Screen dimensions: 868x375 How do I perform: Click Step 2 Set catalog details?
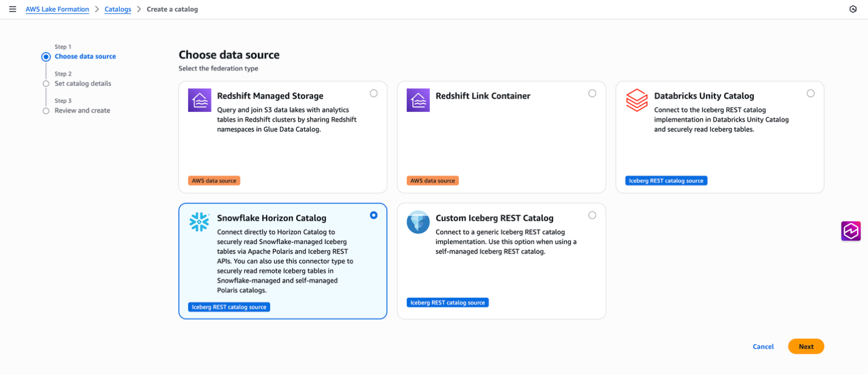click(x=83, y=83)
